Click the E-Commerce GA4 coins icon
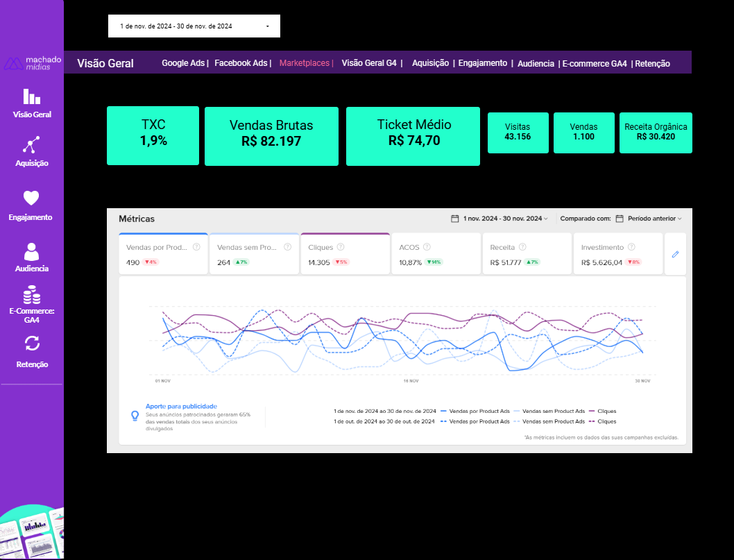This screenshot has width=734, height=560. coord(31,296)
